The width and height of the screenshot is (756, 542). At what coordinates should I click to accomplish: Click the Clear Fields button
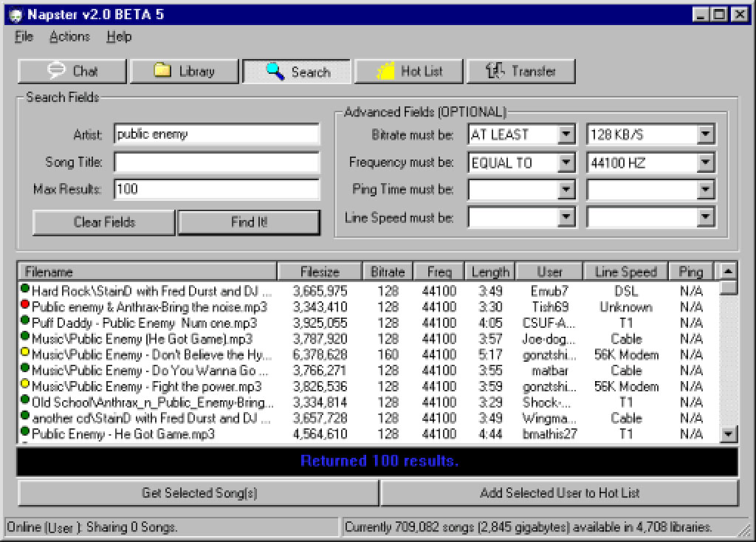pos(103,222)
